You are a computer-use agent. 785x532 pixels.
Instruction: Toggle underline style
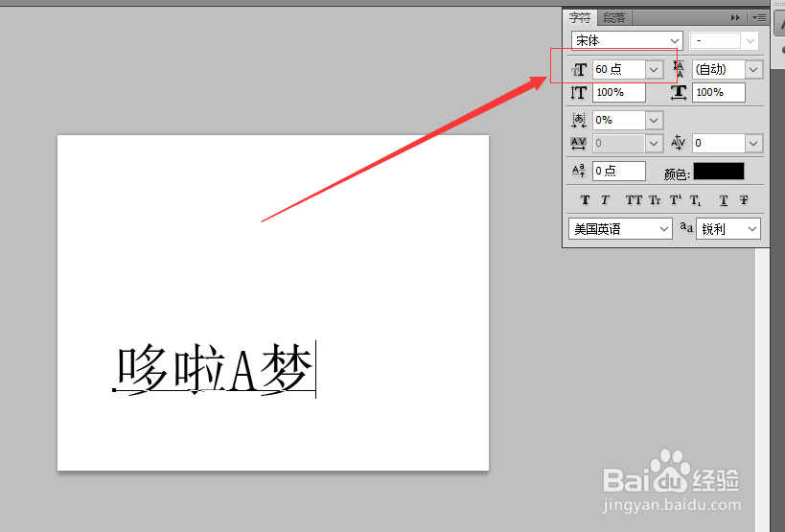tap(724, 200)
